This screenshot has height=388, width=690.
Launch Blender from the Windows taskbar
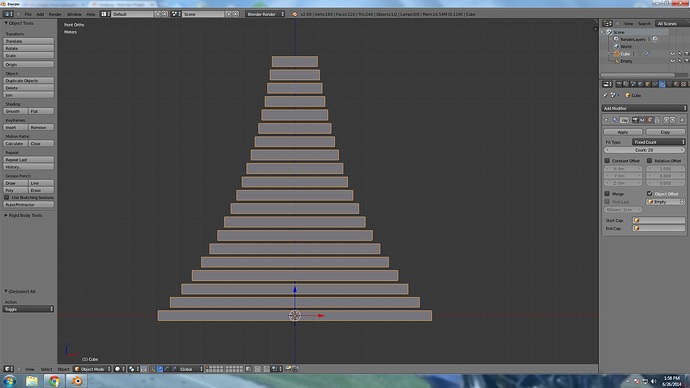pyautogui.click(x=77, y=381)
